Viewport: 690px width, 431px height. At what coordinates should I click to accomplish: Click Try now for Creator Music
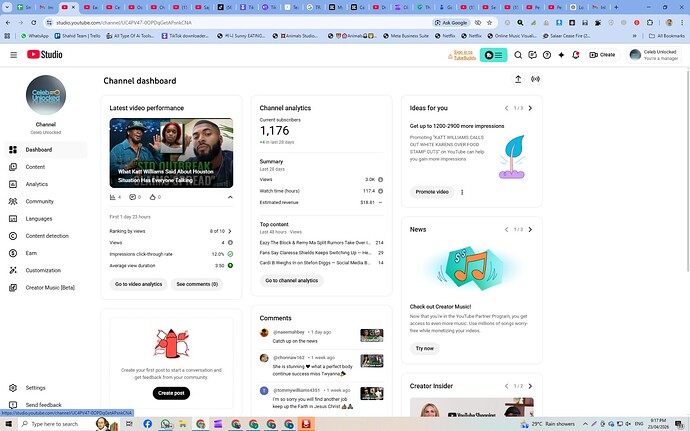425,348
